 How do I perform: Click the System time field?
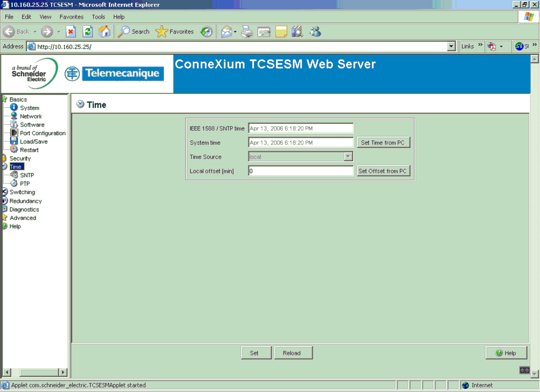(x=301, y=143)
